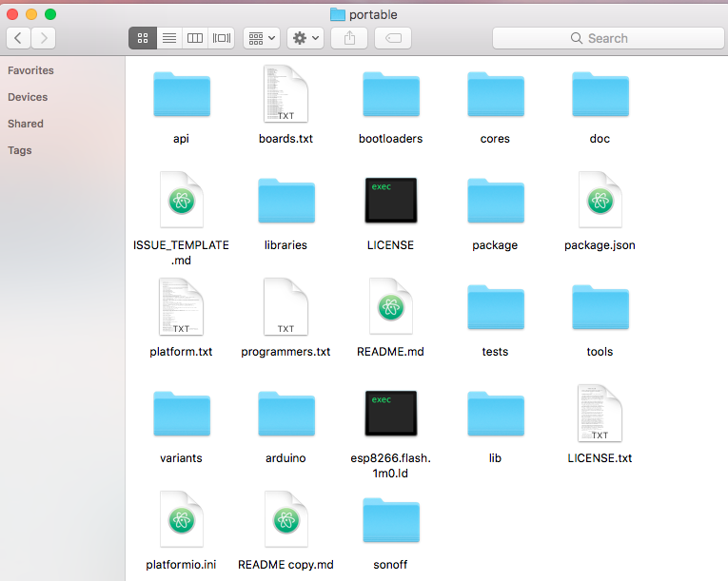Open the doc folder icon

(x=600, y=94)
